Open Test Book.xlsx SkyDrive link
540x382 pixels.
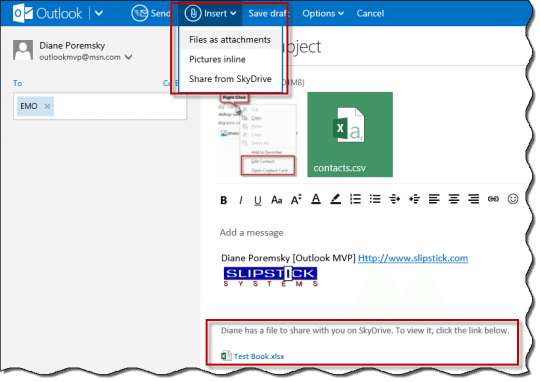(x=259, y=356)
